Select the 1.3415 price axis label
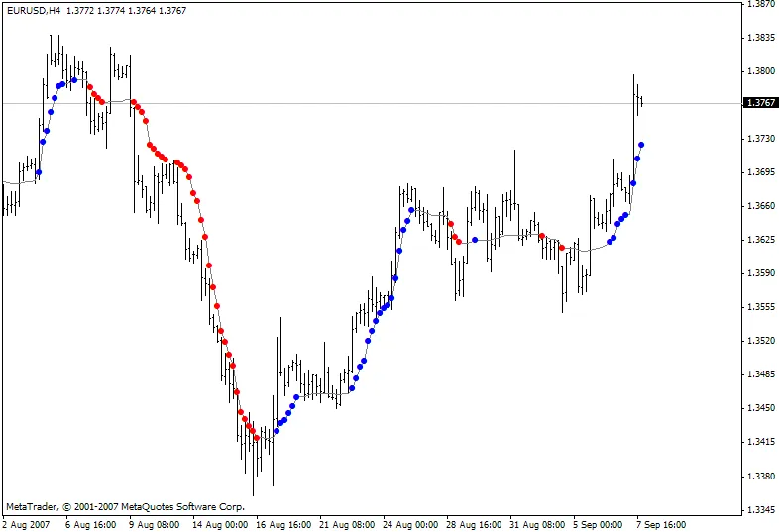Screen dimensions: 779x532 click(759, 442)
